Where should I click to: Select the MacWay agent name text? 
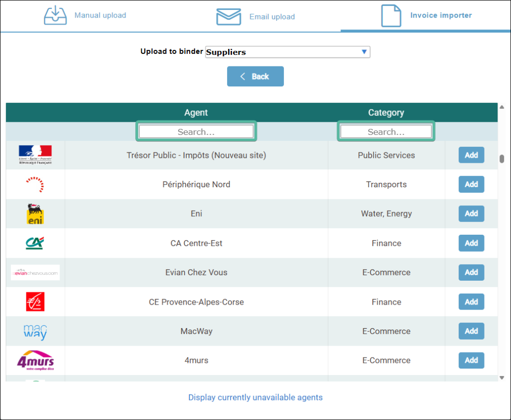[196, 331]
